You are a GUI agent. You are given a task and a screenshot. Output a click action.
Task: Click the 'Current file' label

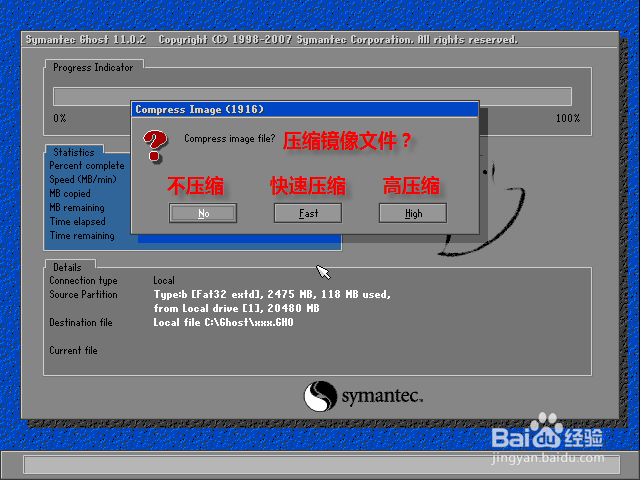click(73, 350)
